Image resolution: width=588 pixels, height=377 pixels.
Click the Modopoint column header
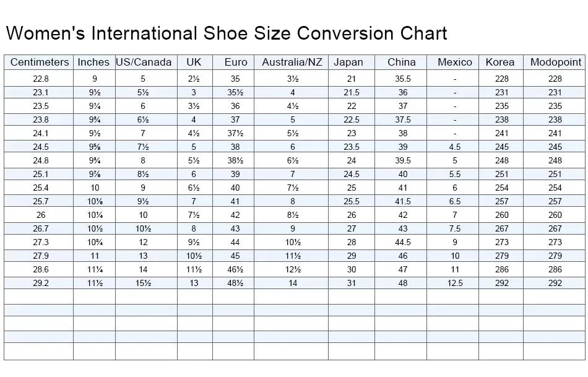(556, 62)
